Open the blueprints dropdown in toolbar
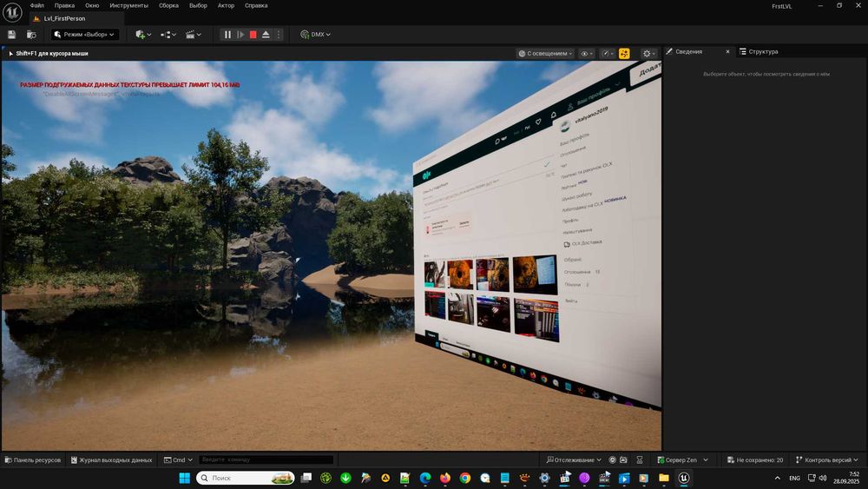This screenshot has height=489, width=868. coord(168,35)
